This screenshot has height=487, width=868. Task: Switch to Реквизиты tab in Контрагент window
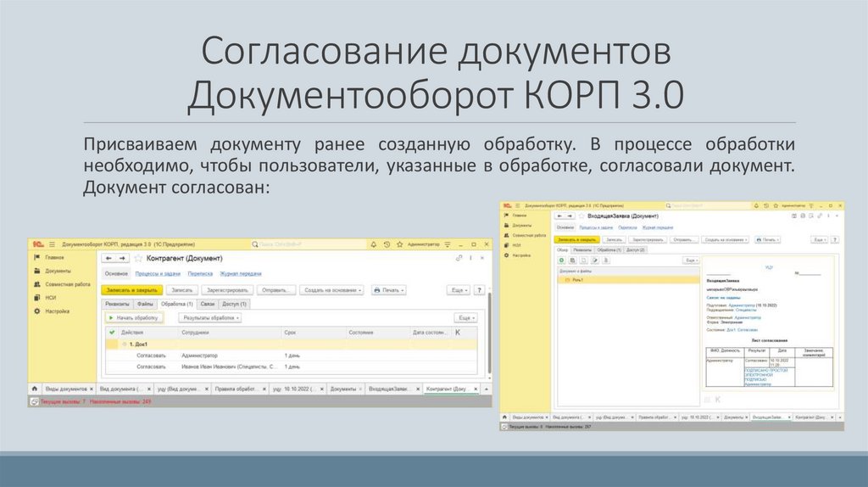[x=117, y=305]
